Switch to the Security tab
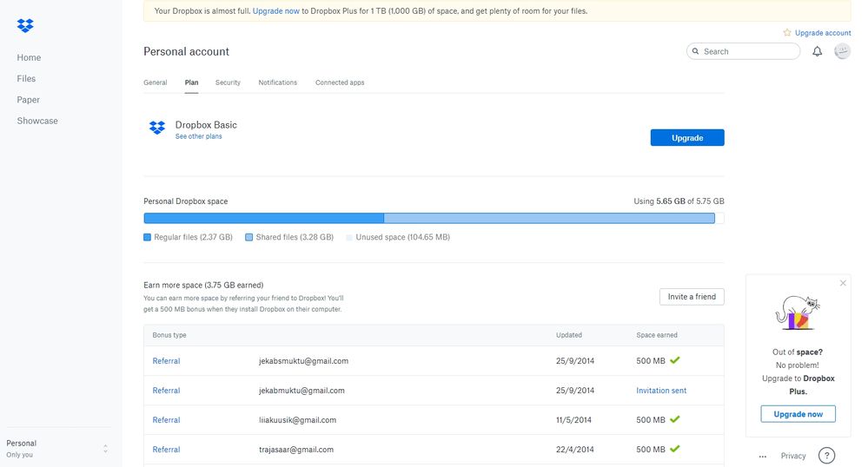 [x=228, y=82]
